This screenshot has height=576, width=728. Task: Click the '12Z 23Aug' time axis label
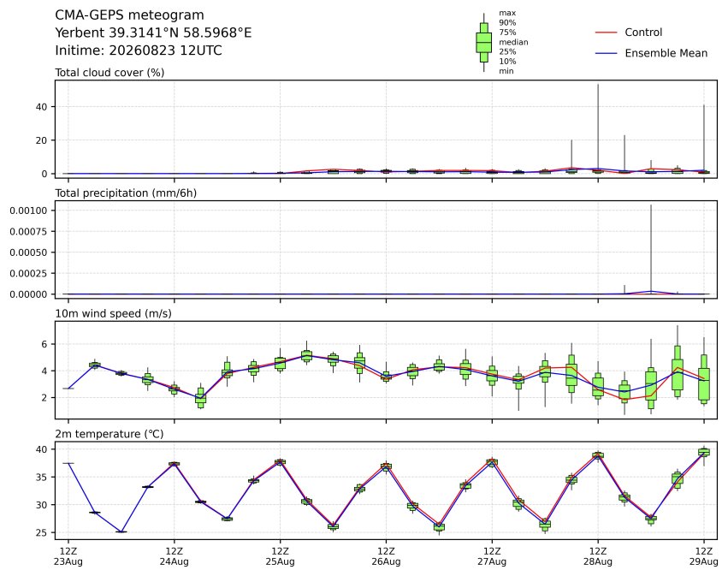click(68, 556)
